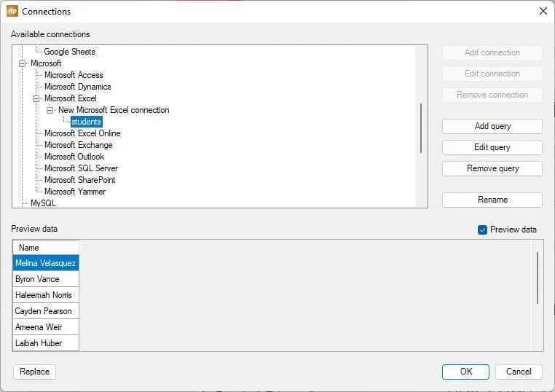
Task: Select Microsoft Exchange entry
Action: pyautogui.click(x=78, y=145)
